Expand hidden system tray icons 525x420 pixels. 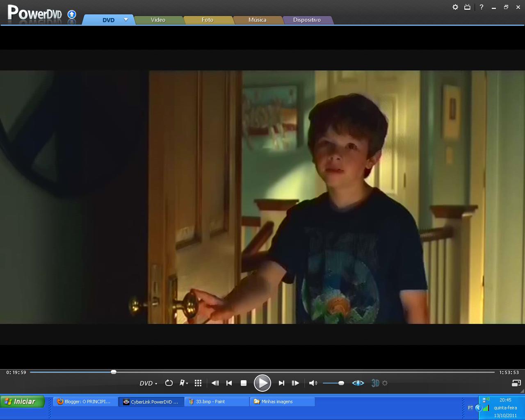tap(478, 408)
